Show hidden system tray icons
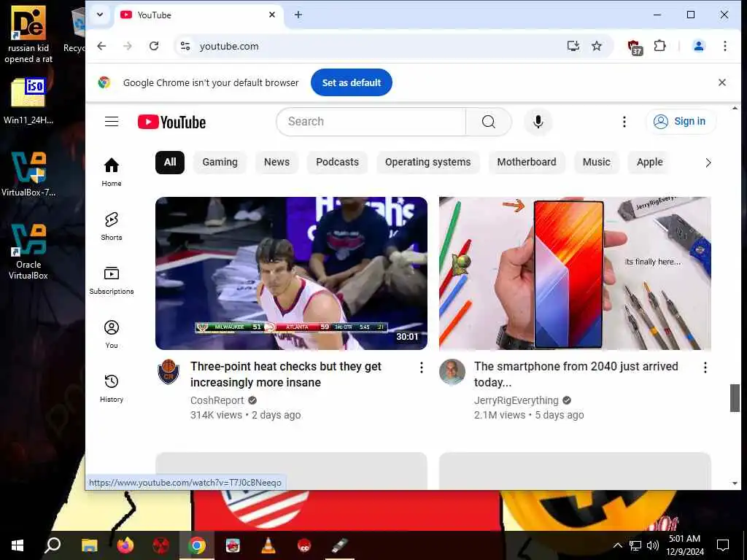Screen dimensions: 747x560 pyautogui.click(x=617, y=545)
